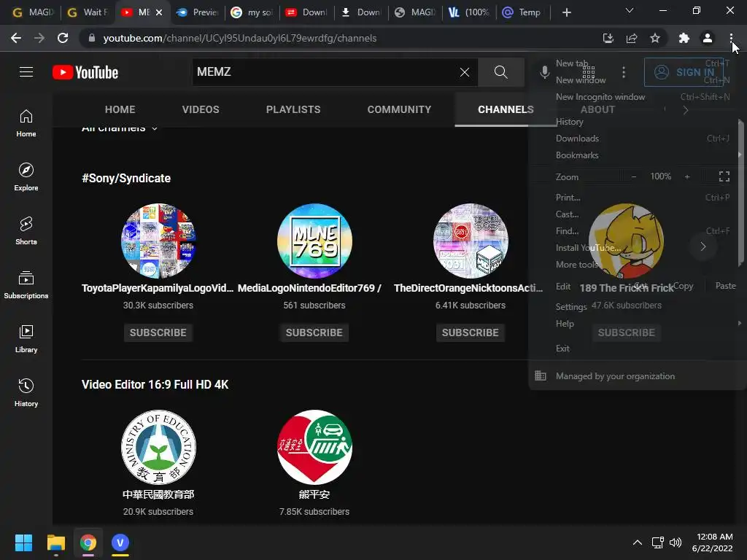747x560 pixels.
Task: Open Downloads from the Chrome menu
Action: tap(577, 139)
